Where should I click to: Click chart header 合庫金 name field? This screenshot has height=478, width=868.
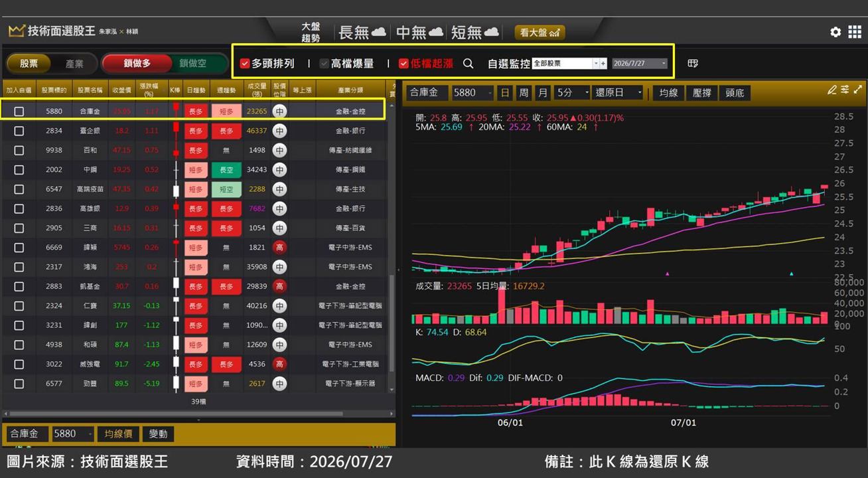[427, 93]
